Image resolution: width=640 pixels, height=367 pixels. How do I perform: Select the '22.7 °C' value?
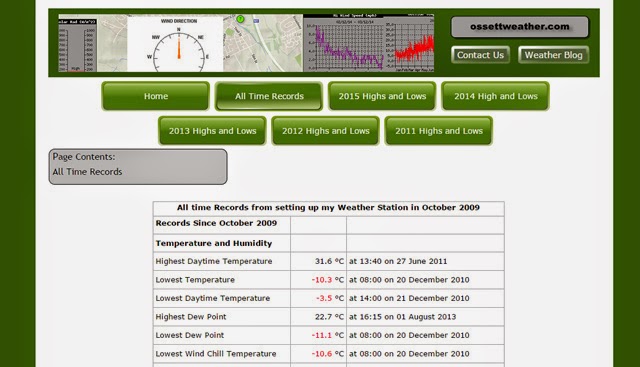(329, 317)
